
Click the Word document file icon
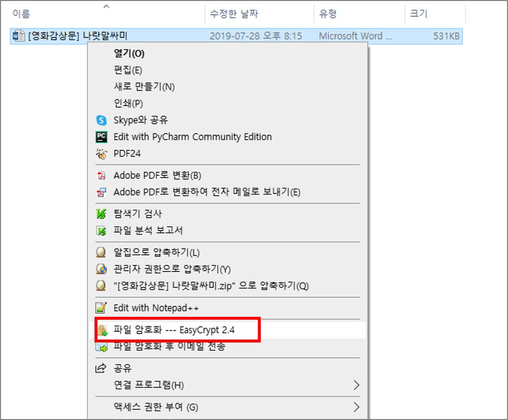[18, 36]
